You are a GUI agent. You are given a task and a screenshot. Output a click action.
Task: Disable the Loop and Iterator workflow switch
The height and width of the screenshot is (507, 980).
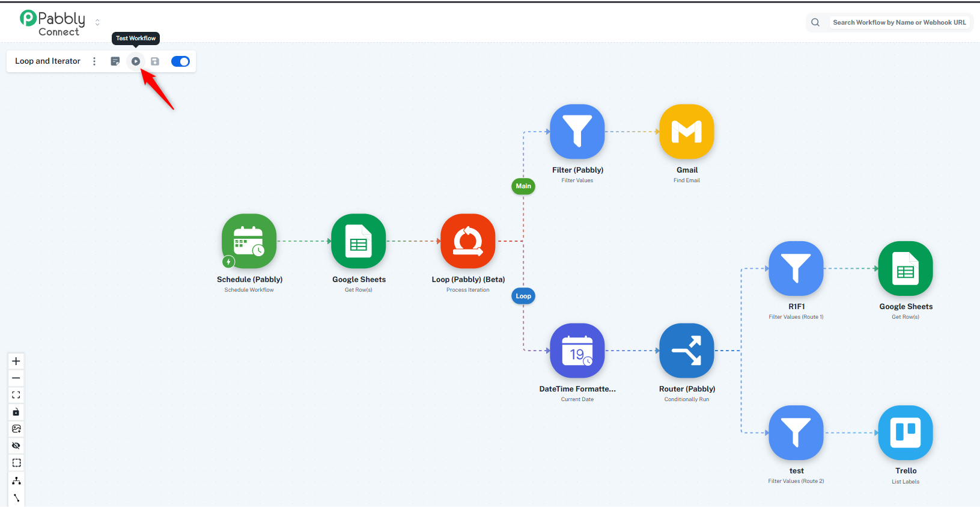click(x=180, y=61)
